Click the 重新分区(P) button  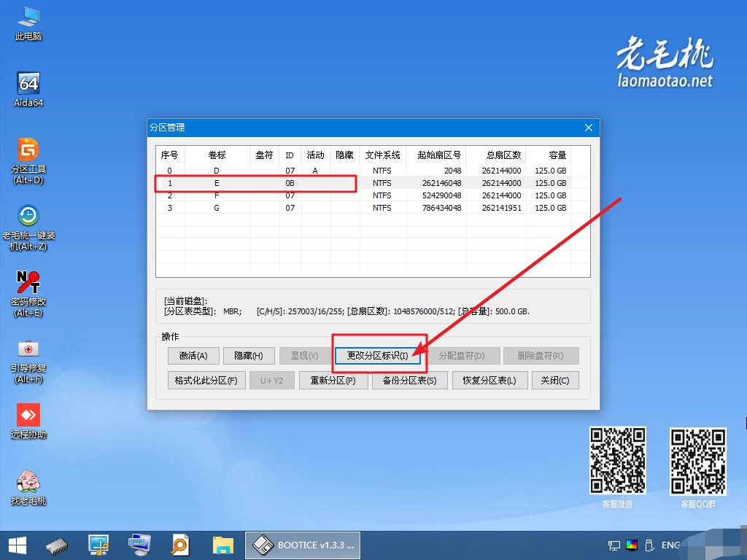click(333, 381)
